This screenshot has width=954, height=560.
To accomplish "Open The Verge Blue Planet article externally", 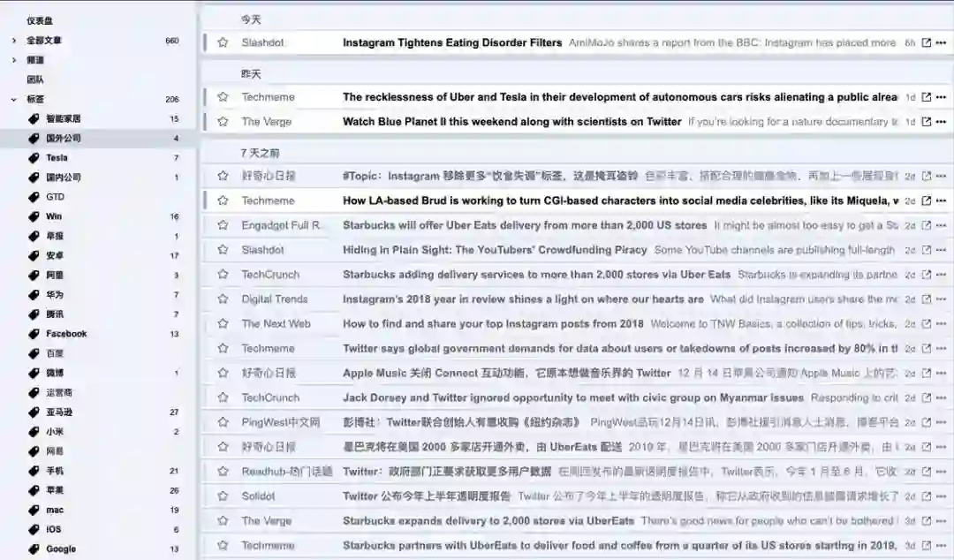I will point(926,122).
